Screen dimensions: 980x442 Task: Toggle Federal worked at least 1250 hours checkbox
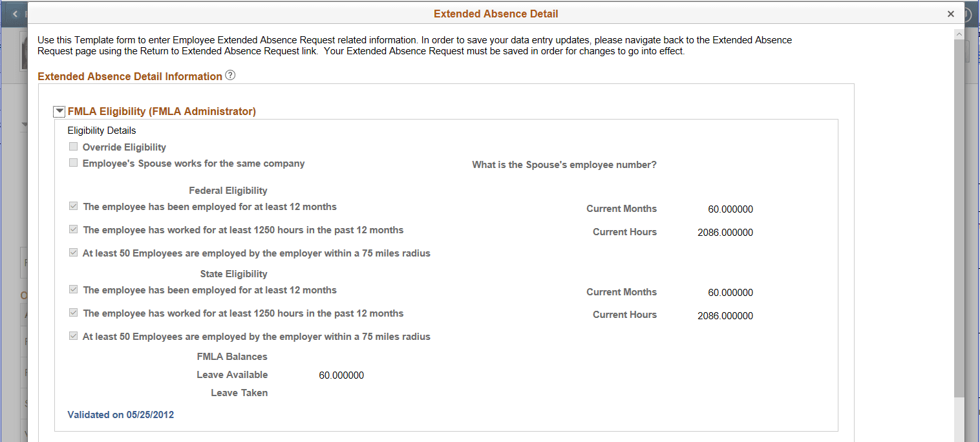pos(73,229)
